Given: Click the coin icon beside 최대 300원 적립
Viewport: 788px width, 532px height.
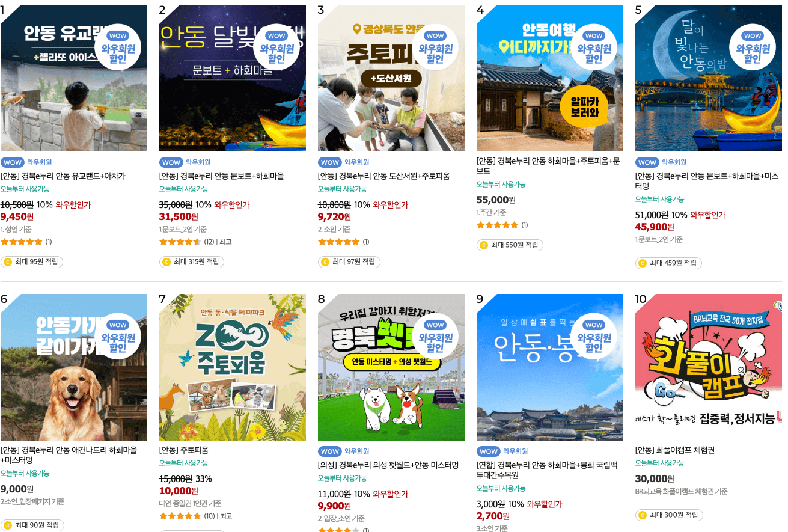Looking at the screenshot, I should coord(643,515).
